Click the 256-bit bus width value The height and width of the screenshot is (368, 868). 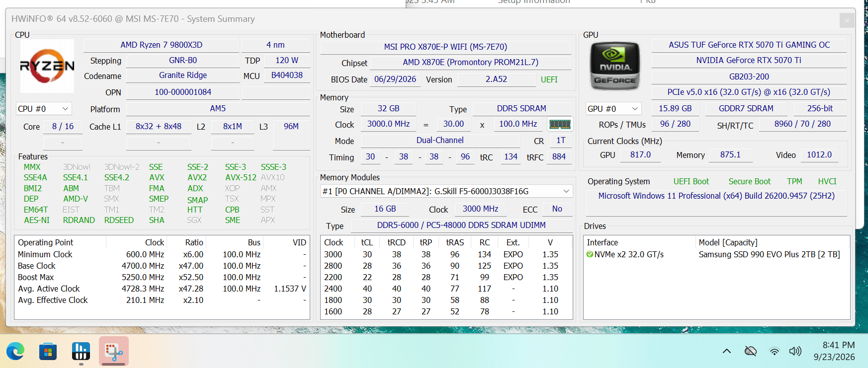click(820, 108)
